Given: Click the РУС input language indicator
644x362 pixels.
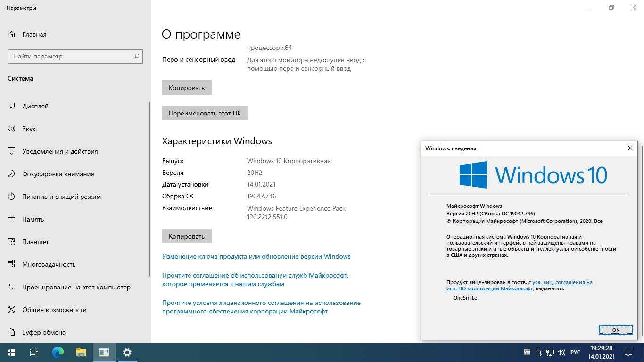Looking at the screenshot, I should pos(575,352).
